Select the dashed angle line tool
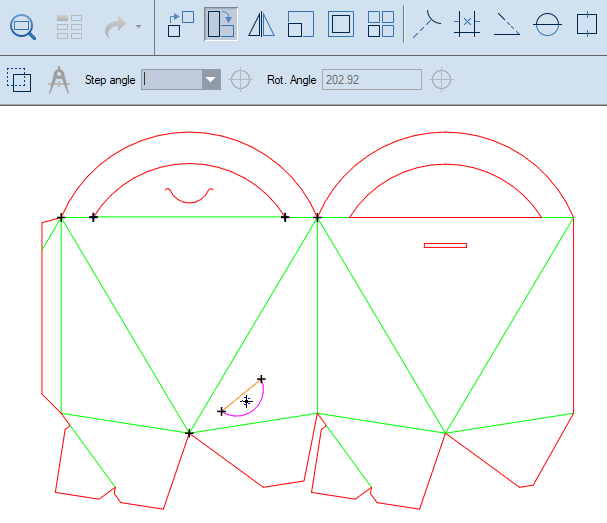This screenshot has height=523, width=607. coord(507,24)
